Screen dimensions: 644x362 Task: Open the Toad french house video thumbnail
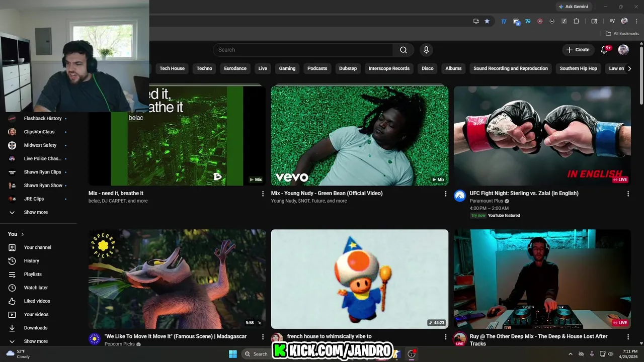(x=360, y=279)
